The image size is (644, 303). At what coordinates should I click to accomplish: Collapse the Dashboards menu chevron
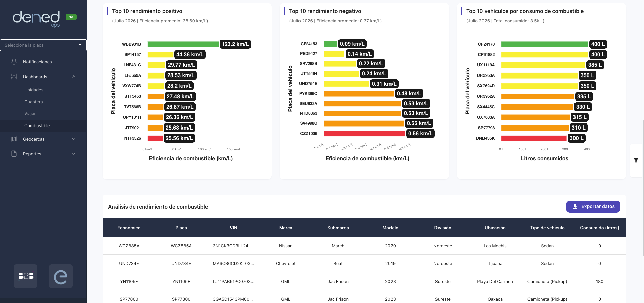(74, 77)
